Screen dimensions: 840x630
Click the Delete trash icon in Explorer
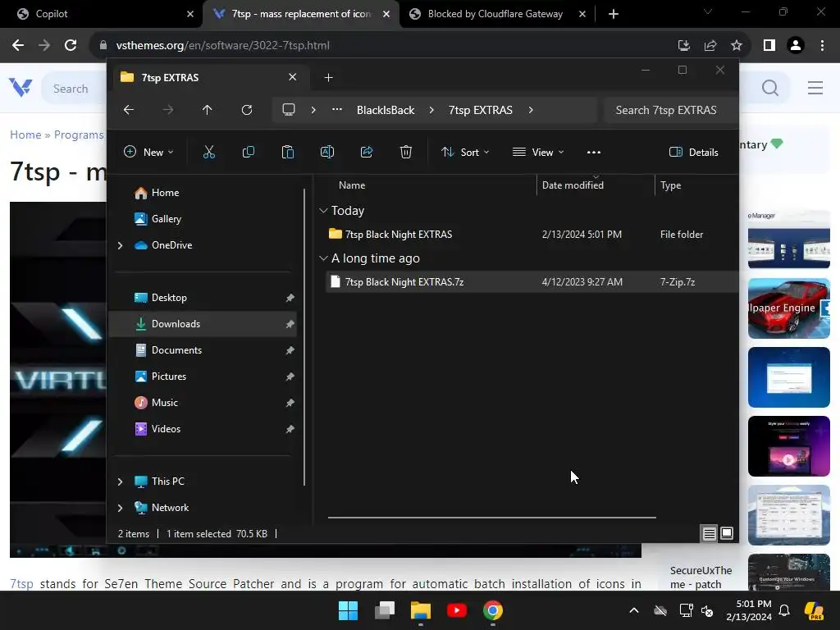(406, 152)
